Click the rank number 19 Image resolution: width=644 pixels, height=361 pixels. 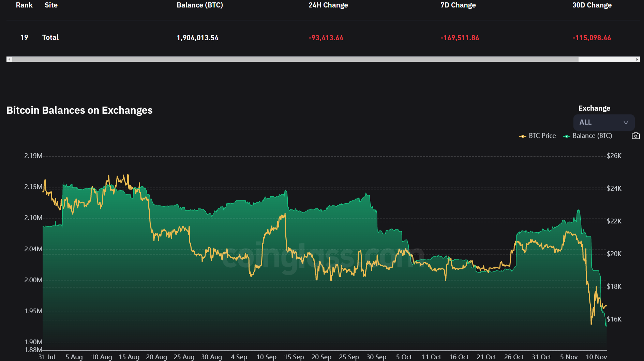[x=24, y=37]
